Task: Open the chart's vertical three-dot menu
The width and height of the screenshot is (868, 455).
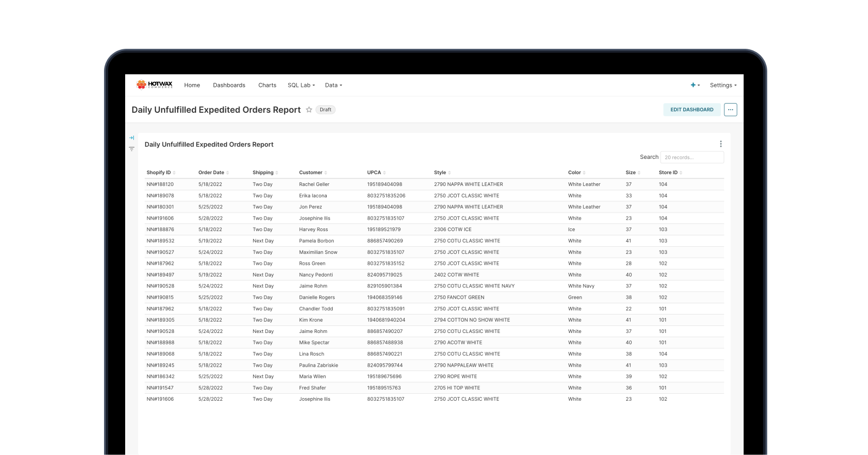Action: [x=721, y=144]
